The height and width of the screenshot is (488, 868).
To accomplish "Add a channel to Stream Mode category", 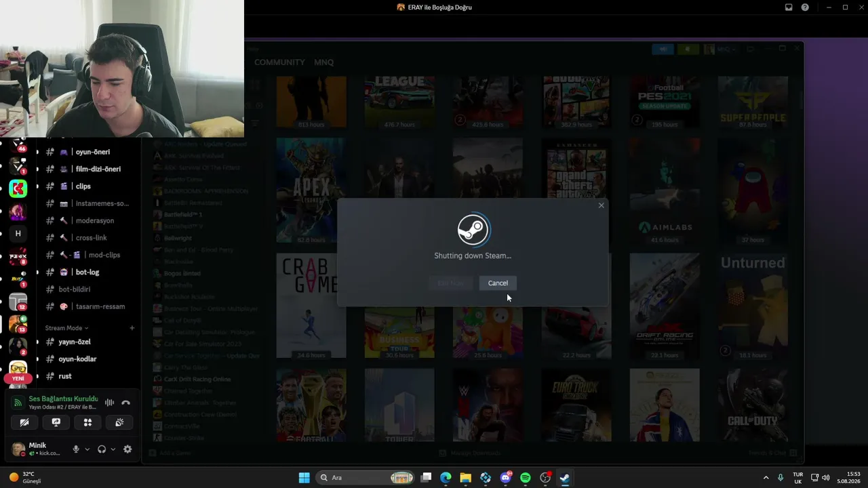I will point(132,328).
